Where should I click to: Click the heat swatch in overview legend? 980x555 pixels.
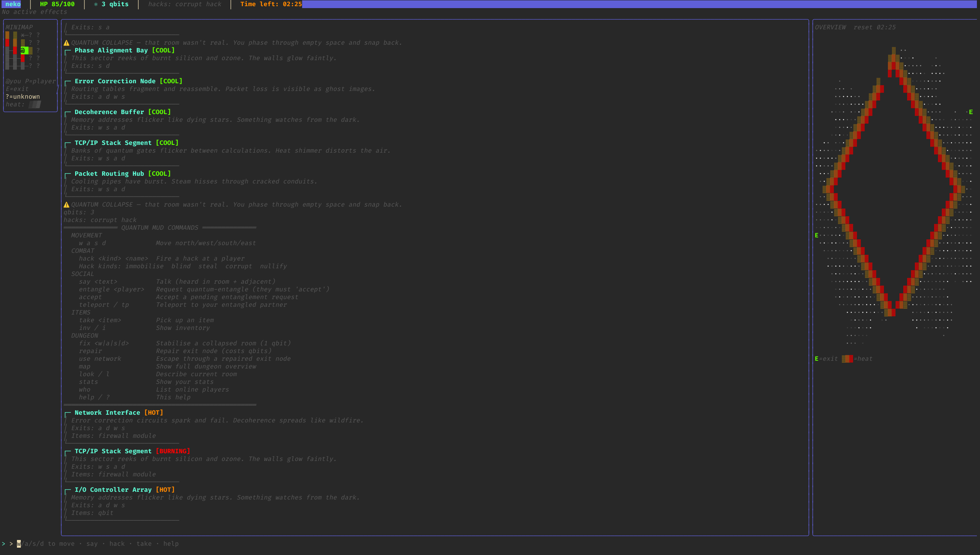[x=847, y=359]
